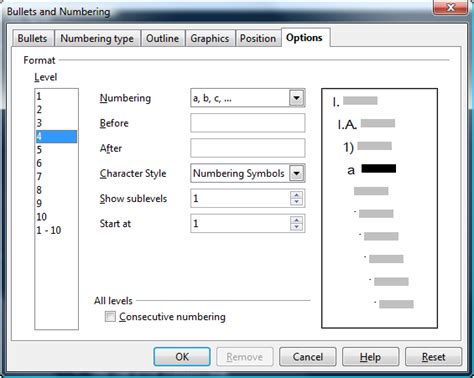
Task: Increase the Start at value
Action: click(x=296, y=220)
